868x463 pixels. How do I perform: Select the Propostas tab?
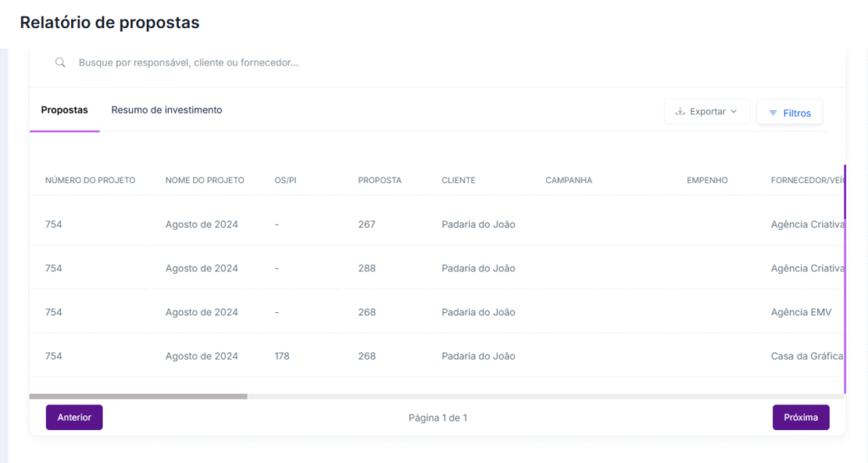pos(64,110)
